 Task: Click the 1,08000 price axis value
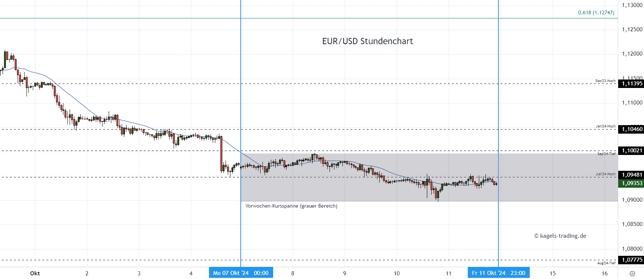click(x=632, y=249)
